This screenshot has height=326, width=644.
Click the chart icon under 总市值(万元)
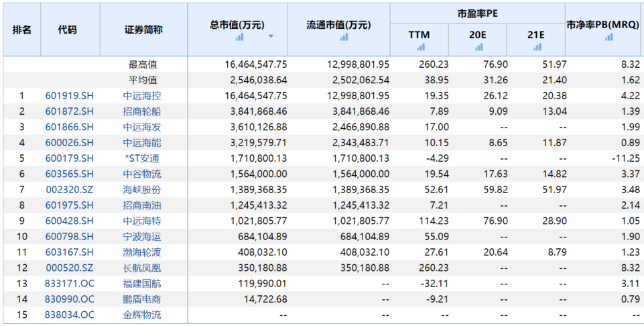point(239,37)
